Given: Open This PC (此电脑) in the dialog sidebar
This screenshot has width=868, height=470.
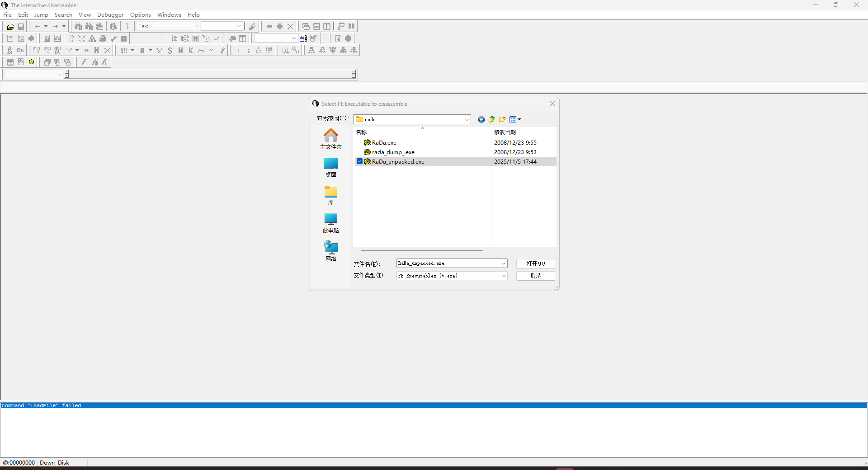Looking at the screenshot, I should click(x=331, y=224).
